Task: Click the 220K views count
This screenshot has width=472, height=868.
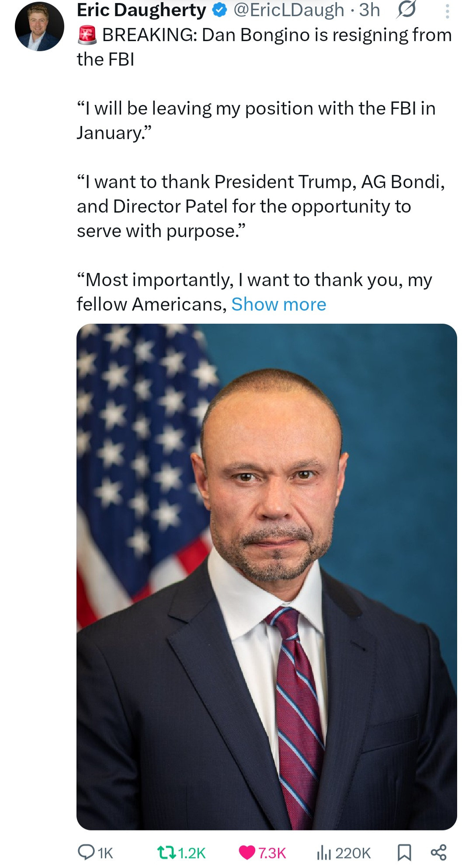Action: coord(353,853)
